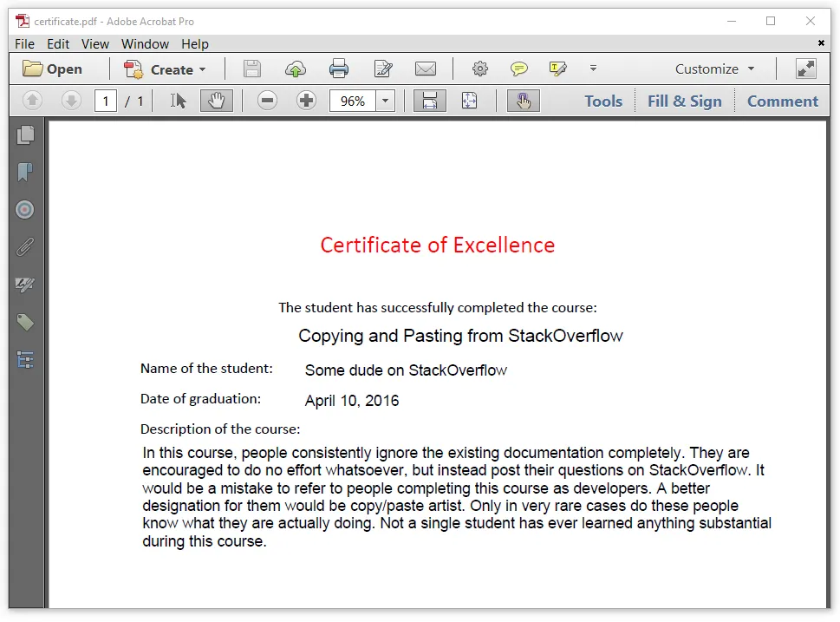The width and height of the screenshot is (840, 622).
Task: Open the File menu
Action: pyautogui.click(x=24, y=44)
